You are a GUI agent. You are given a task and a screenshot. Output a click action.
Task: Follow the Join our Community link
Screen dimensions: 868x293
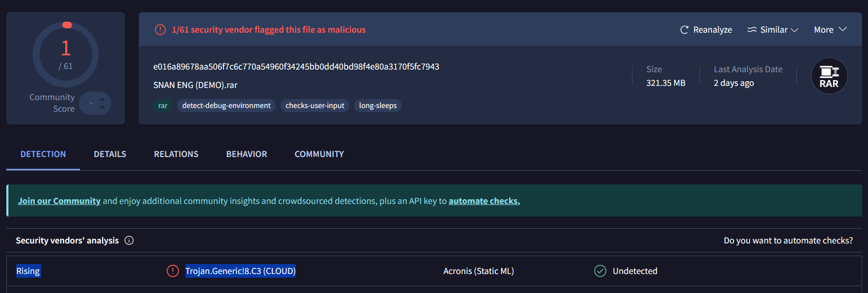[x=59, y=201]
